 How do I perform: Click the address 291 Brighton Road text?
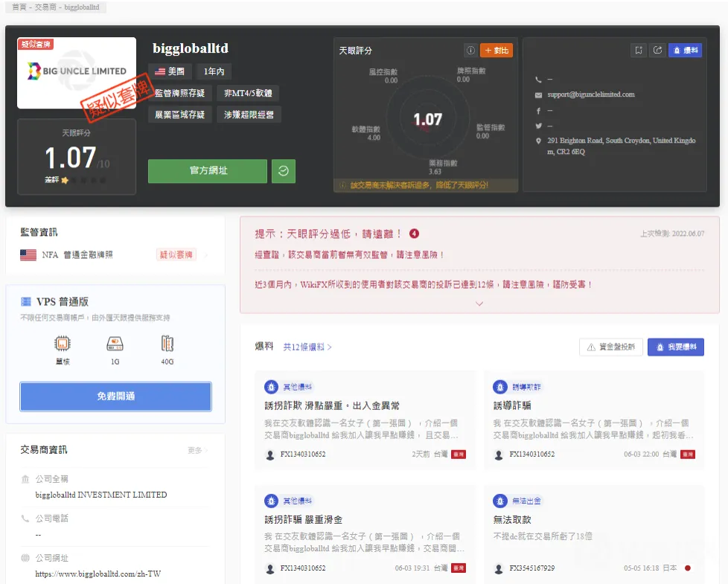pyautogui.click(x=622, y=146)
